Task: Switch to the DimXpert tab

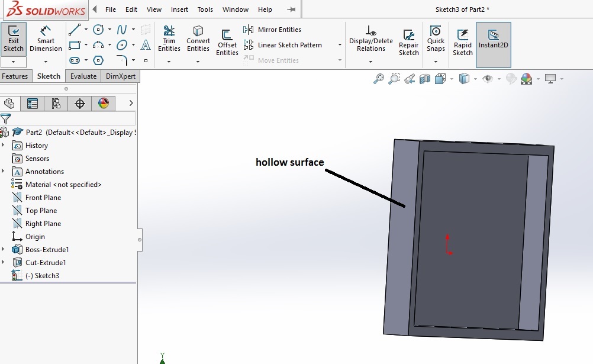Action: pyautogui.click(x=121, y=76)
